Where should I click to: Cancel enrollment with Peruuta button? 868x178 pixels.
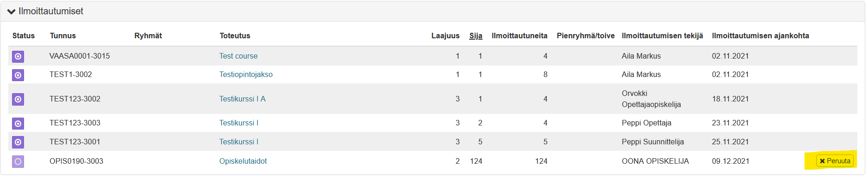click(x=835, y=161)
